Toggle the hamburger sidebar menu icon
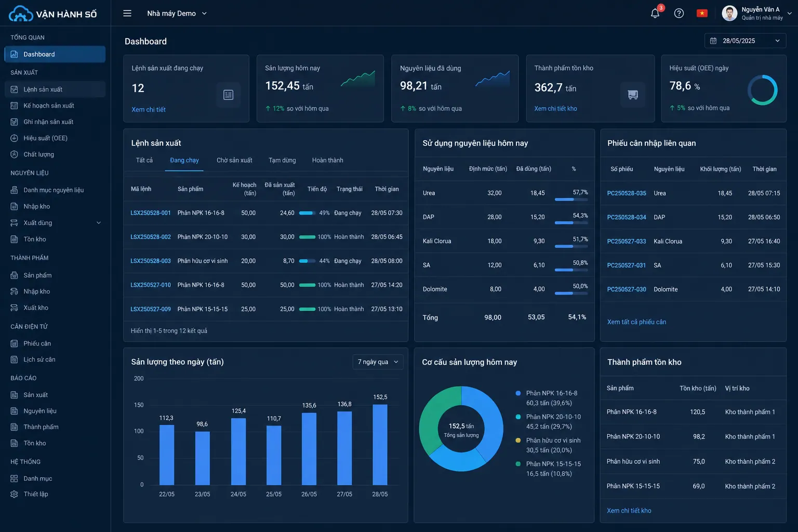The image size is (798, 532). click(x=127, y=14)
